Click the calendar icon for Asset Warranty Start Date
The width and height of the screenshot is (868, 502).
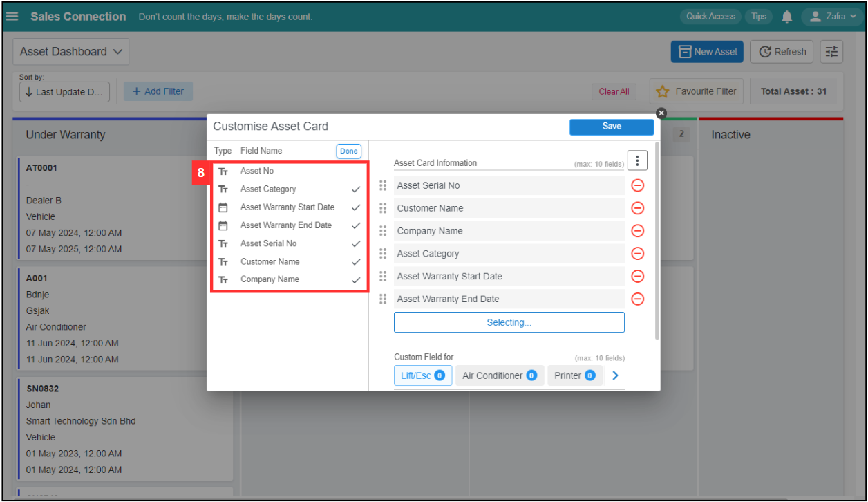223,207
